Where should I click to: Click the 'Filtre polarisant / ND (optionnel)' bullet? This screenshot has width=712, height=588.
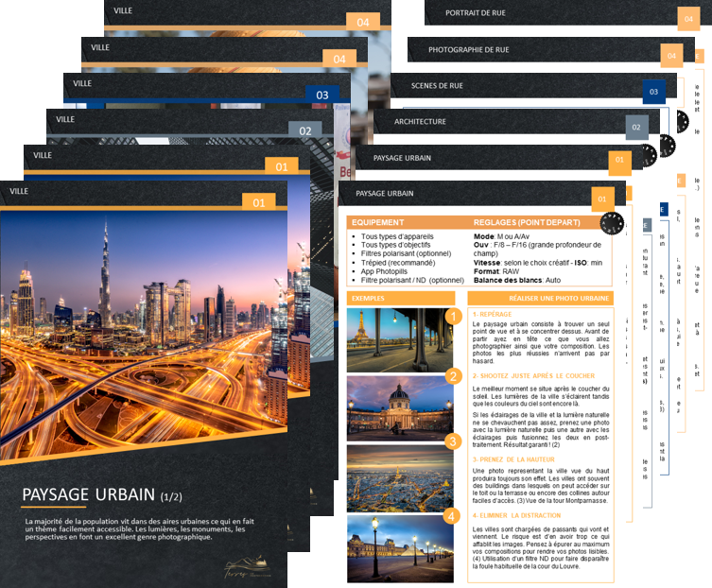point(412,280)
